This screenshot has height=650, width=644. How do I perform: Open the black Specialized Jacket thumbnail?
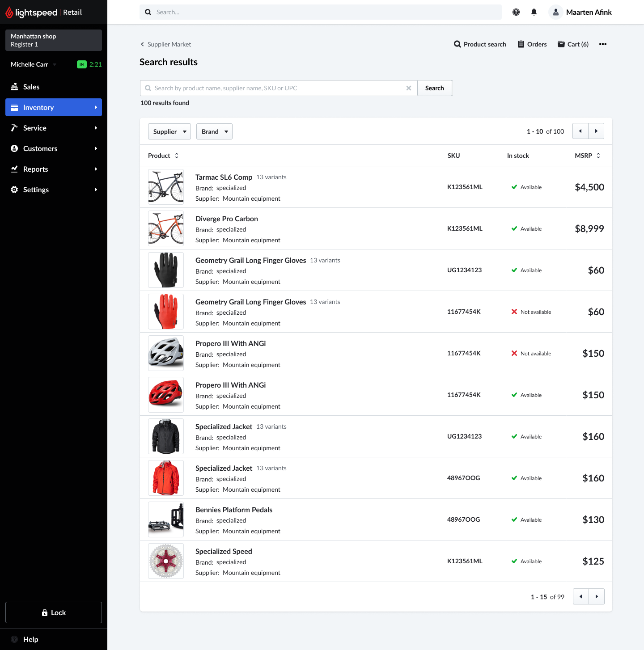166,436
